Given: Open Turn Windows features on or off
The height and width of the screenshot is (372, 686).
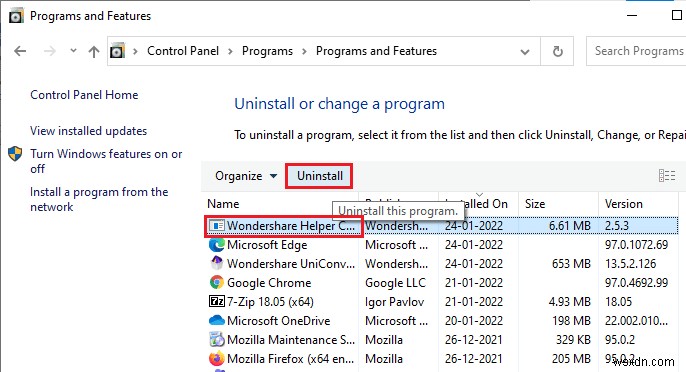Looking at the screenshot, I should click(x=106, y=161).
